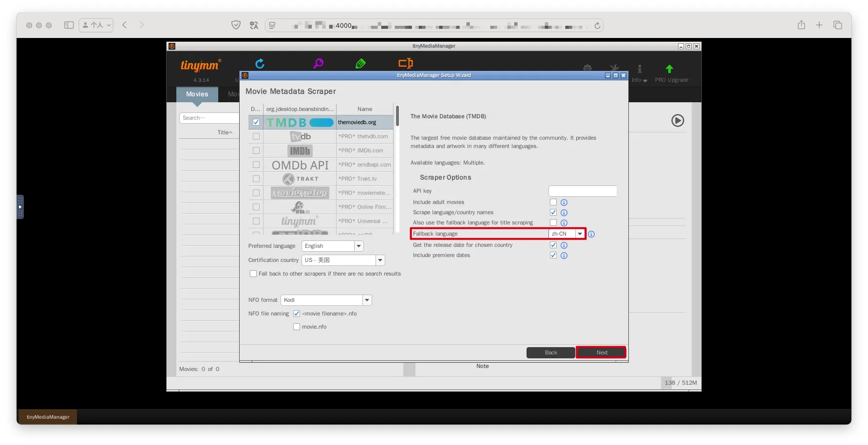868x445 pixels.
Task: Click the info icon beside Fallback language
Action: [x=591, y=234]
